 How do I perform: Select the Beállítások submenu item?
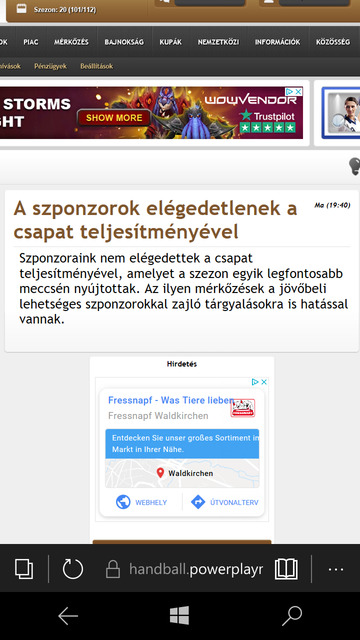[97, 66]
